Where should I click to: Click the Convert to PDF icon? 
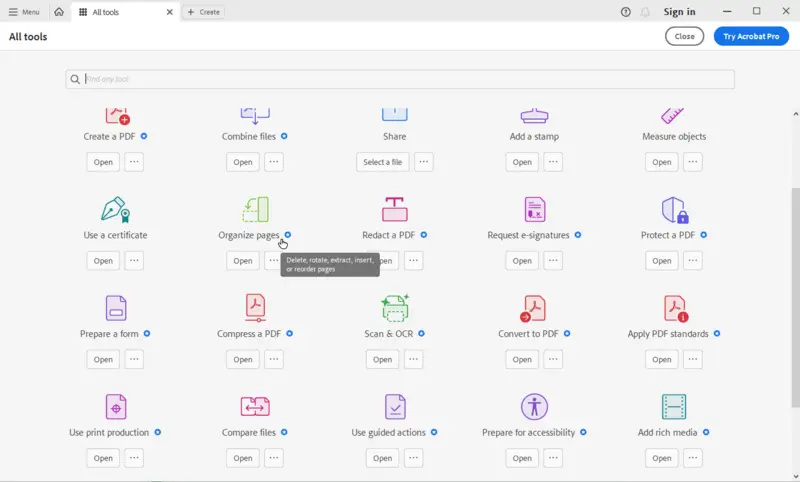[533, 308]
